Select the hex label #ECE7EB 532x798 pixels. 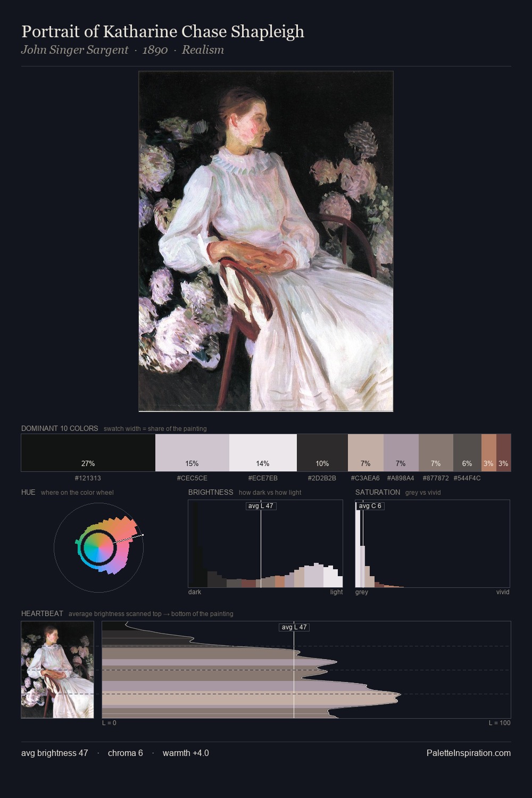[x=263, y=478]
